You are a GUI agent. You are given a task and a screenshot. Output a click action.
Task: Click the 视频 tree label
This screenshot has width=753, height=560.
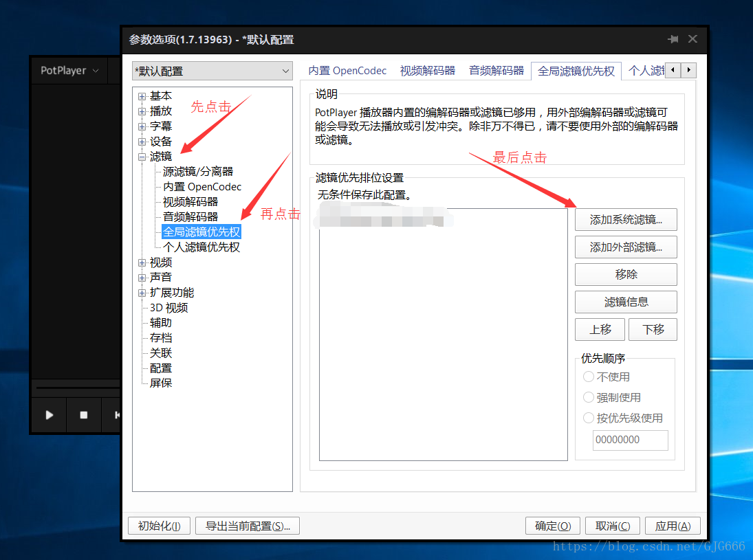coord(160,262)
